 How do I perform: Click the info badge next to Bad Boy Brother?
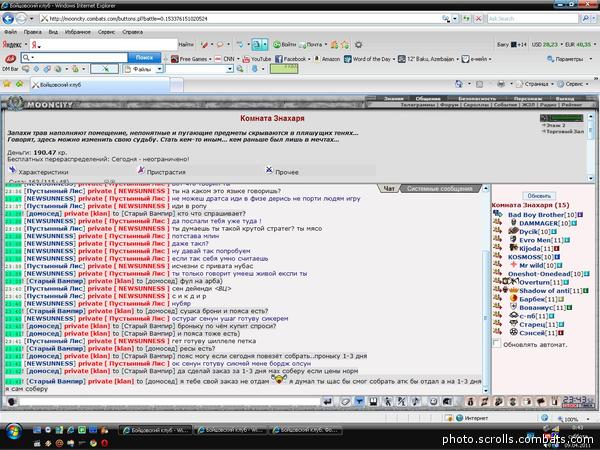click(580, 215)
